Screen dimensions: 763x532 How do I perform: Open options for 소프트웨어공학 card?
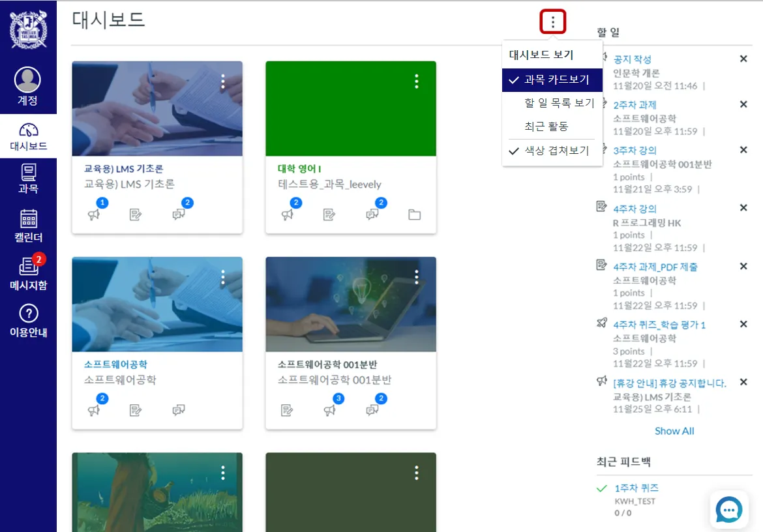(x=223, y=277)
